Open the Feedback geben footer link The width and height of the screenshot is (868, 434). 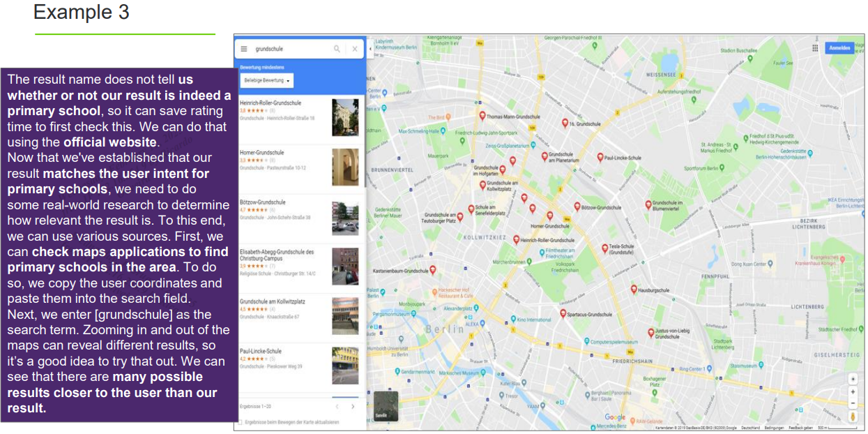point(800,427)
